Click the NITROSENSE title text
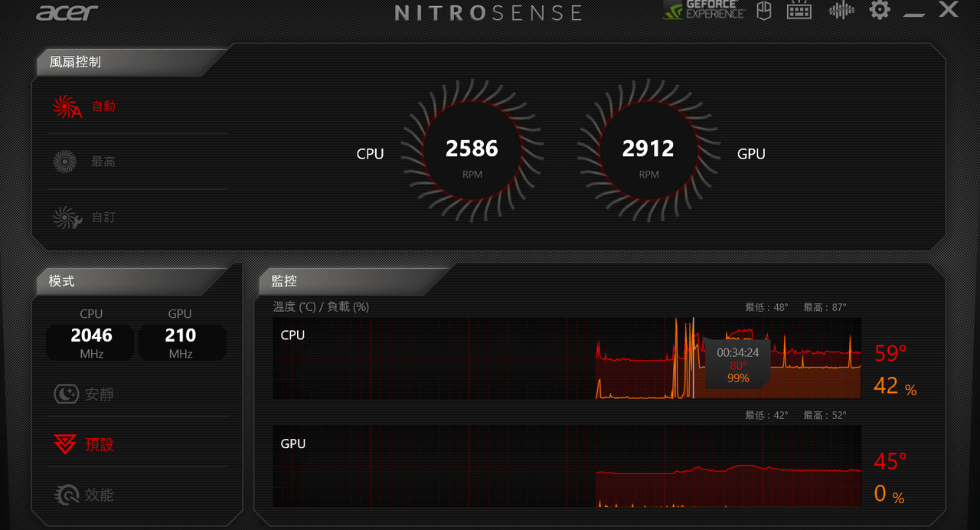The height and width of the screenshot is (530, 980). point(488,13)
